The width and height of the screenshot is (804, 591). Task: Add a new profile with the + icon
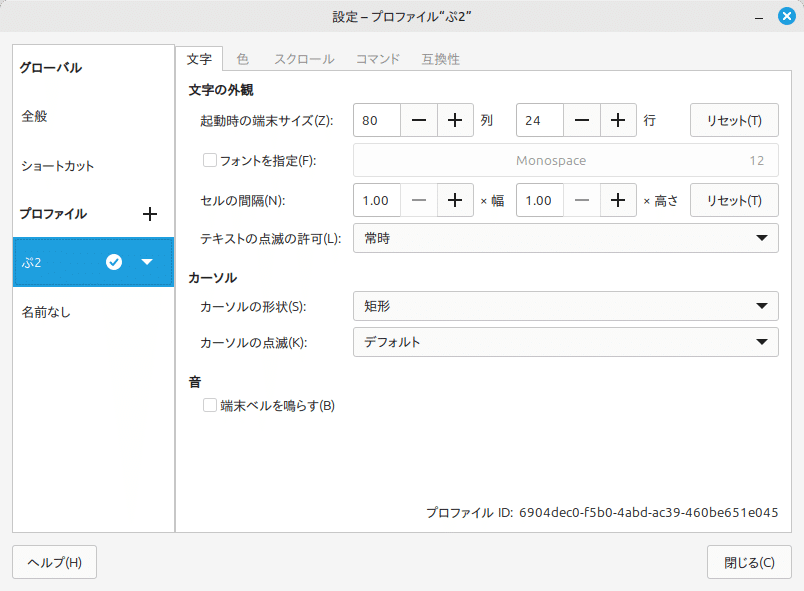[150, 213]
